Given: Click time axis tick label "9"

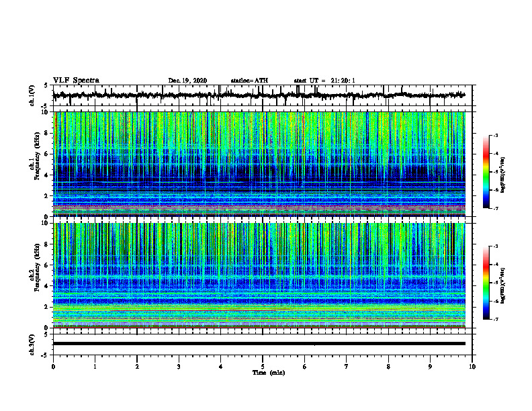Looking at the screenshot, I should (430, 367).
